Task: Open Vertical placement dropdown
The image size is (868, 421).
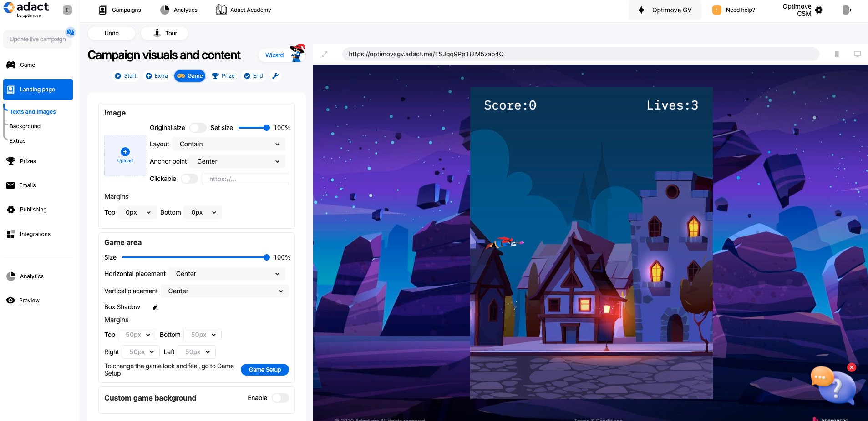Action: [x=225, y=291]
